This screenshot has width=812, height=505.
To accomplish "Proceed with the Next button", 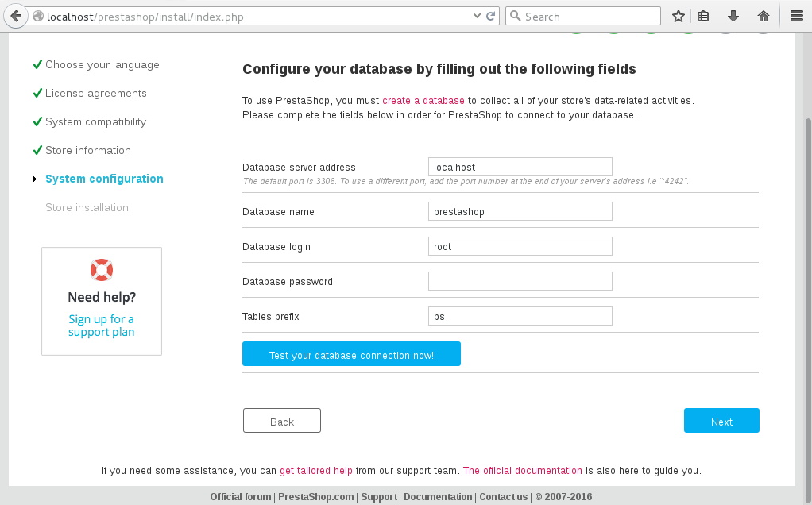I will [x=721, y=421].
